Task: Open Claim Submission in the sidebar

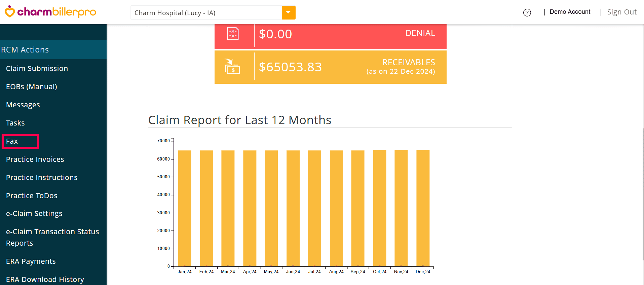Action: 37,68
